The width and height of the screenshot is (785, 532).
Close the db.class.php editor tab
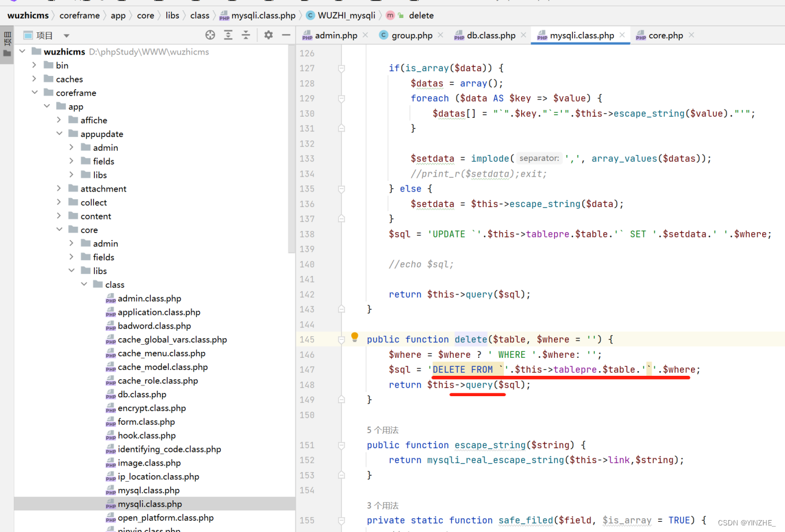pyautogui.click(x=524, y=35)
